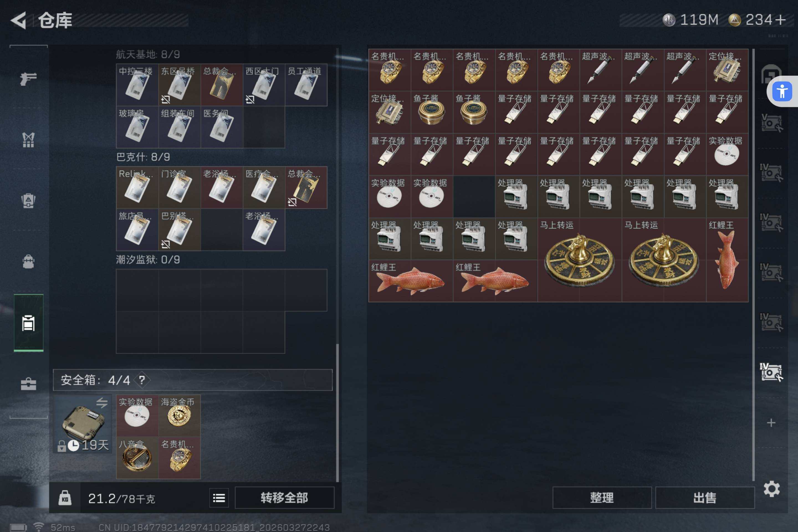Click the 整理 sort button
798x532 pixels.
[x=602, y=498]
